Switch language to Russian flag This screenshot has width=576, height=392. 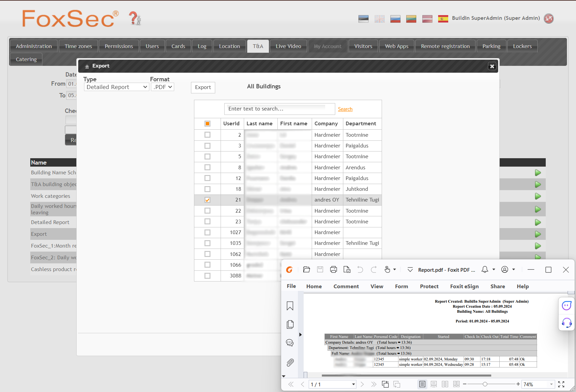click(395, 19)
